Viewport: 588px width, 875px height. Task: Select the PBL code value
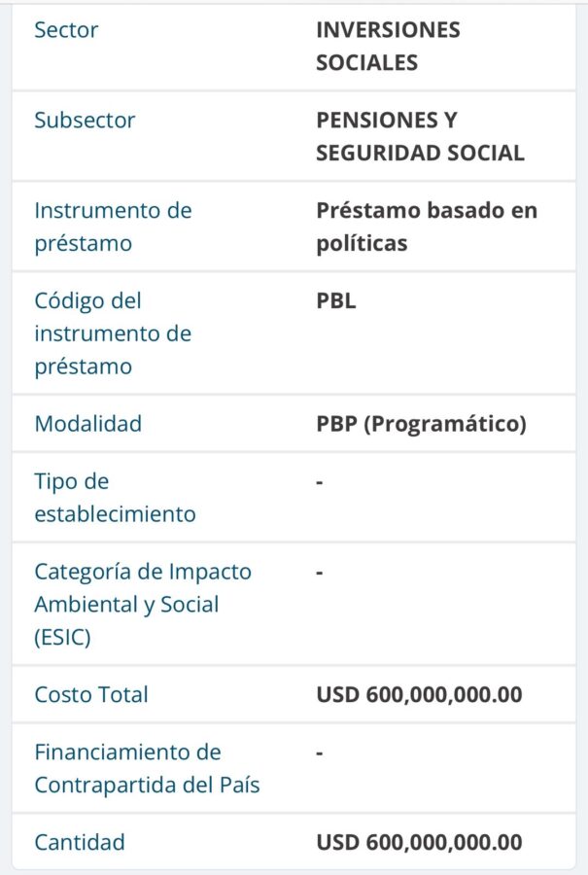pyautogui.click(x=336, y=301)
